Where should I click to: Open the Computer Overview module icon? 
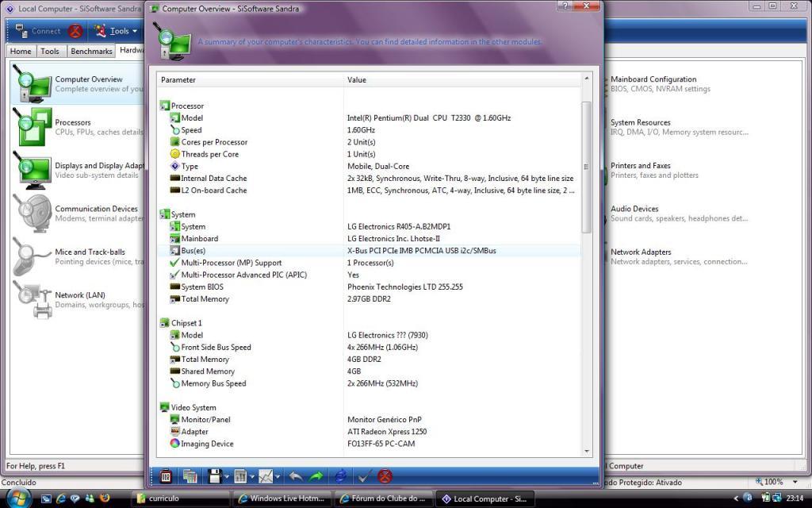[32, 83]
